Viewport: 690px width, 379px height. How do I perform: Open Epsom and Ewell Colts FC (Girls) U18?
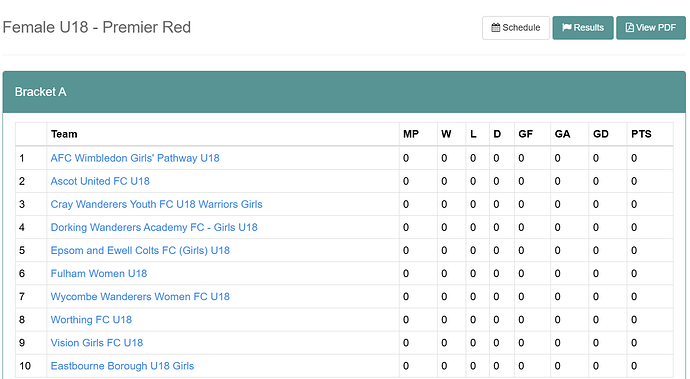tap(140, 250)
